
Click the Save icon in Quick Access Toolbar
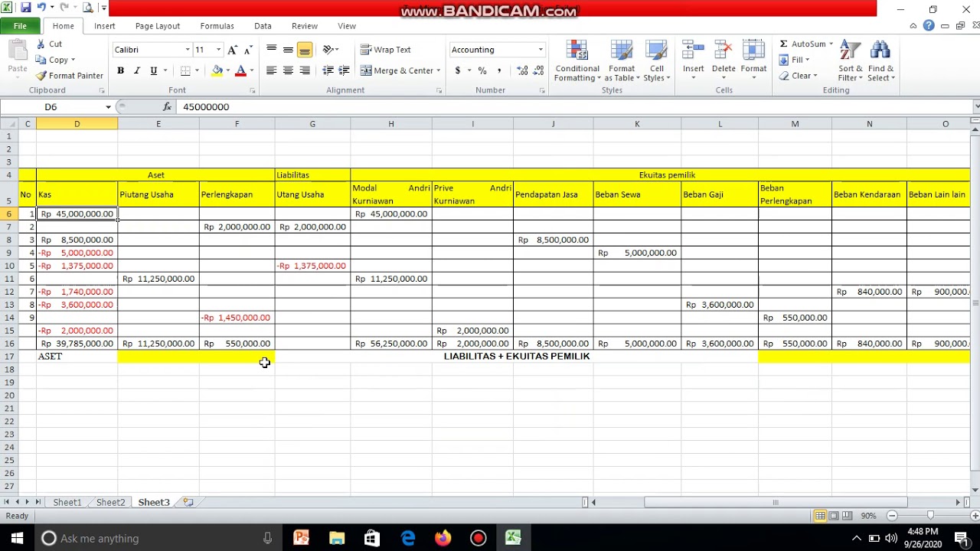pos(25,8)
